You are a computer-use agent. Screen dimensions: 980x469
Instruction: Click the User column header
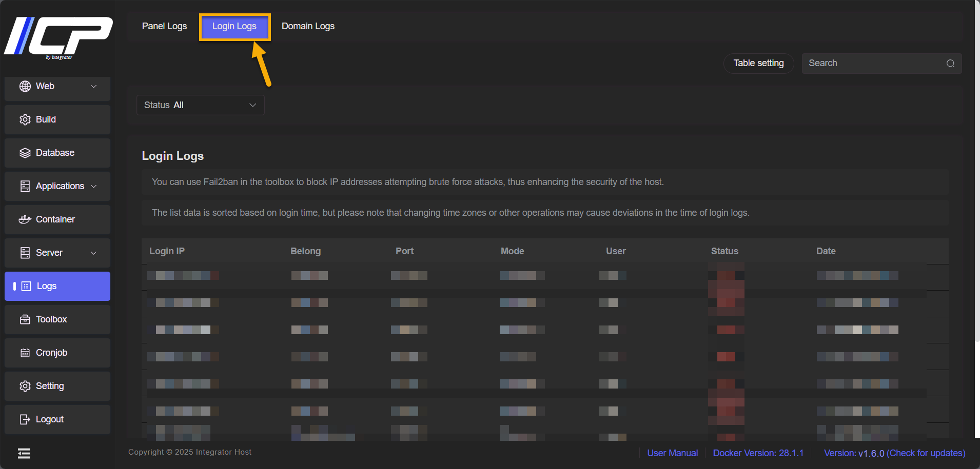[x=616, y=251]
